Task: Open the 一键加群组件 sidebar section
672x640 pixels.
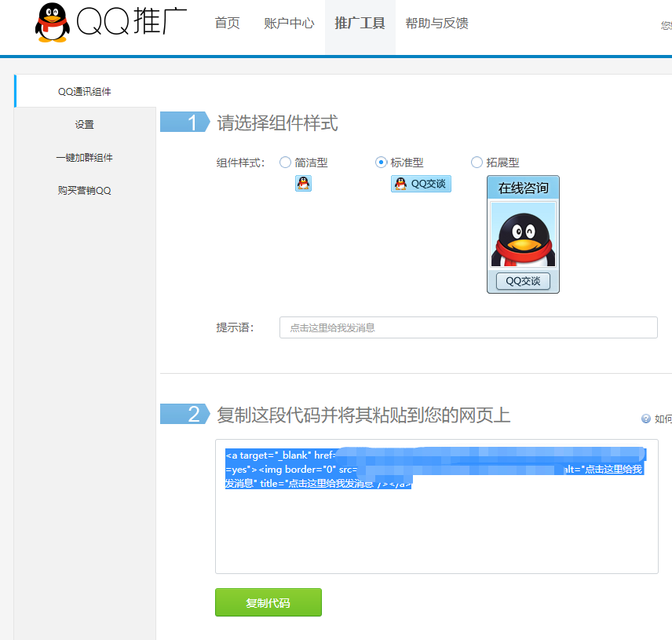Action: click(86, 157)
